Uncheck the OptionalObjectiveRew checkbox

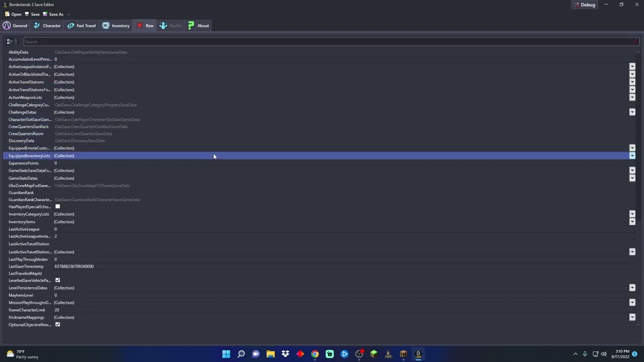[57, 324]
